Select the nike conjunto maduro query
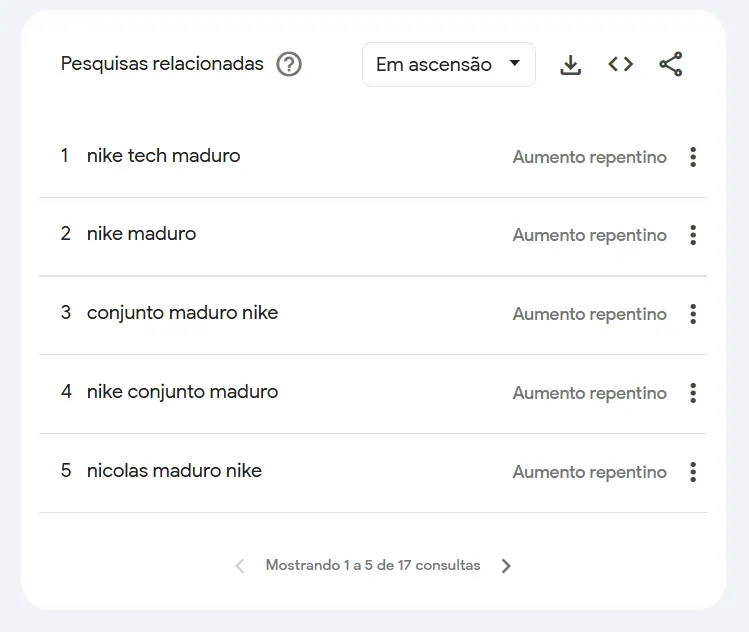 pyautogui.click(x=182, y=392)
